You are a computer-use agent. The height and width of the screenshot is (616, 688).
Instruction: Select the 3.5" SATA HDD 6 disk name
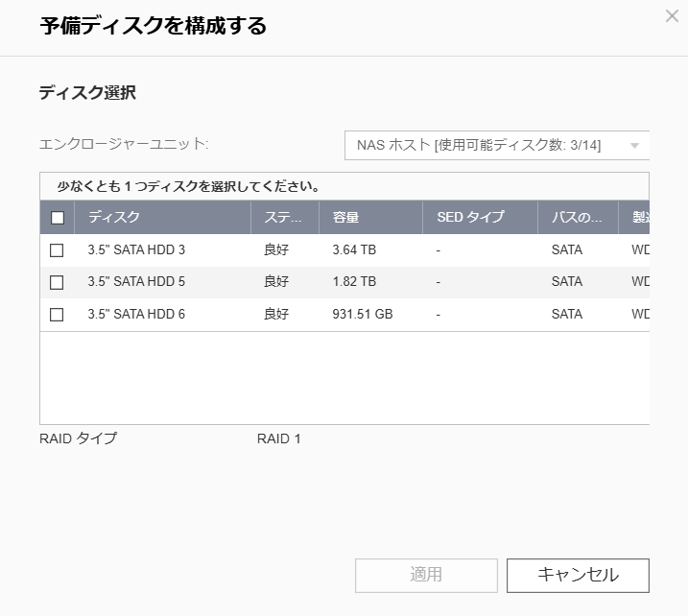point(136,315)
